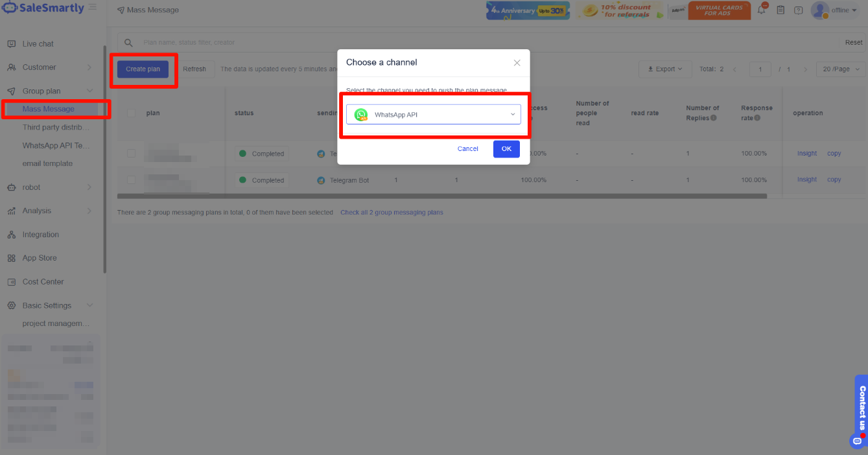Screen dimensions: 868x455
Task: Expand the robot menu chevron
Action: coord(89,187)
